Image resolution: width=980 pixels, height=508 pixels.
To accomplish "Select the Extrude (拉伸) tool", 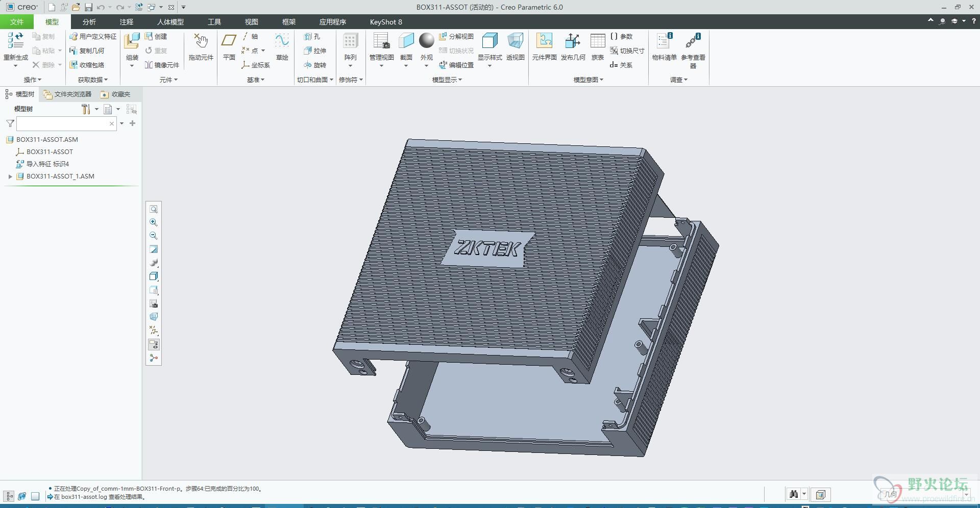I will tap(314, 50).
